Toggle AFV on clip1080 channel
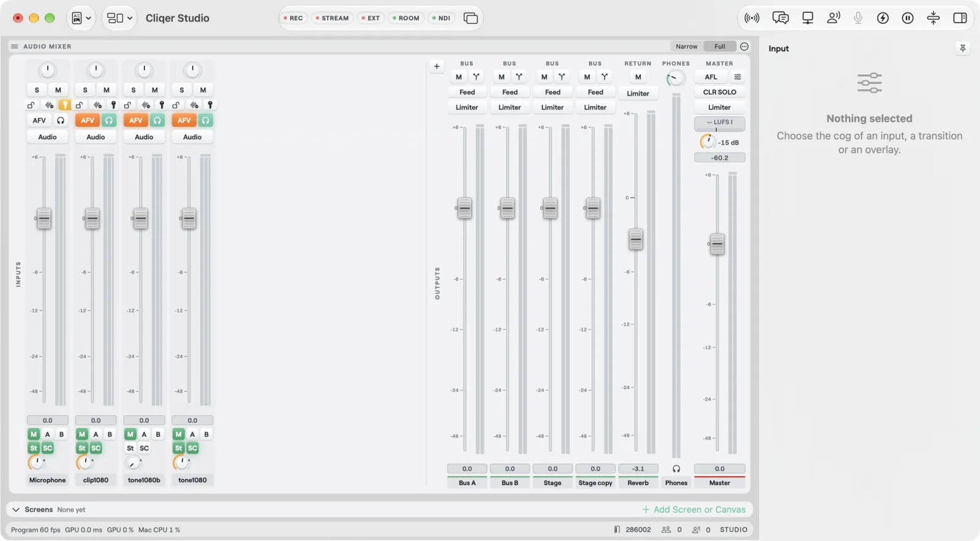The width and height of the screenshot is (980, 541). click(88, 120)
